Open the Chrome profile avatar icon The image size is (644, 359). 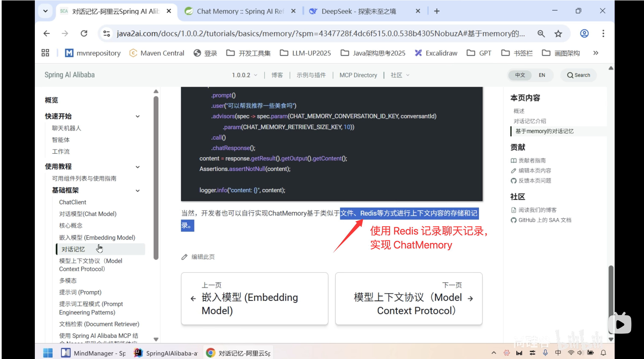(x=584, y=33)
